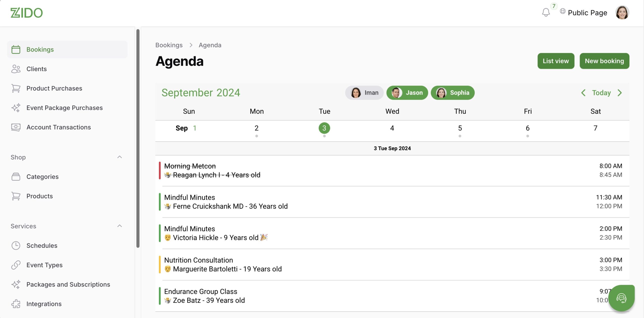Open the user profile avatar
The image size is (644, 318).
pos(622,12)
